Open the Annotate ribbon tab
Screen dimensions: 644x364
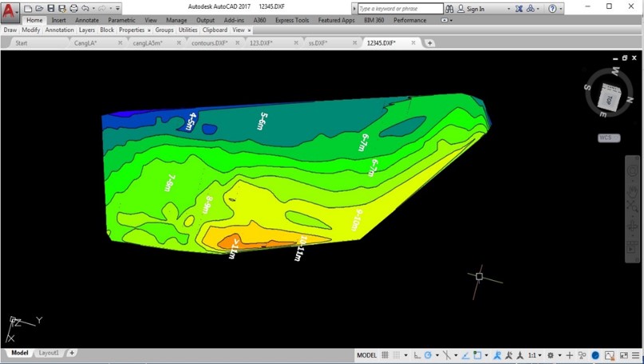tap(87, 20)
